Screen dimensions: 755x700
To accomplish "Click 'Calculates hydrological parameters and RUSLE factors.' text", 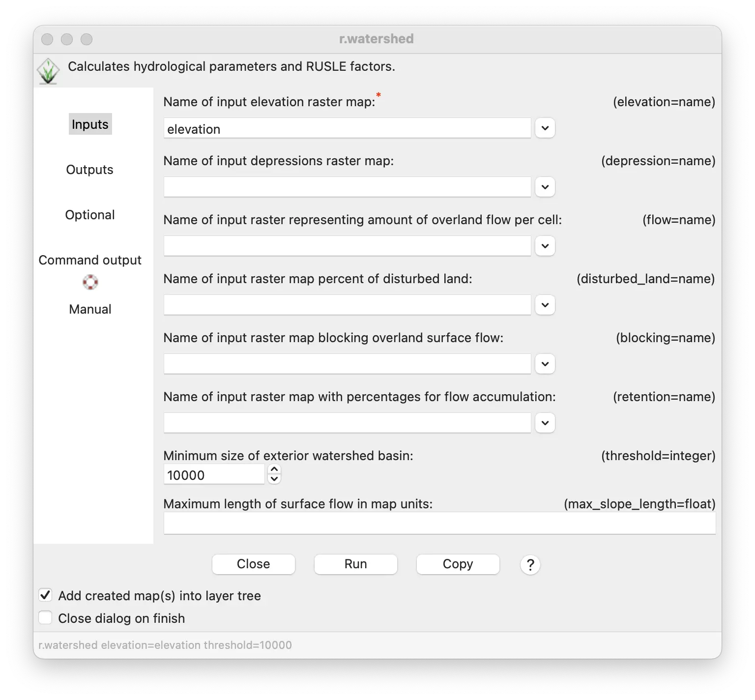I will (232, 66).
